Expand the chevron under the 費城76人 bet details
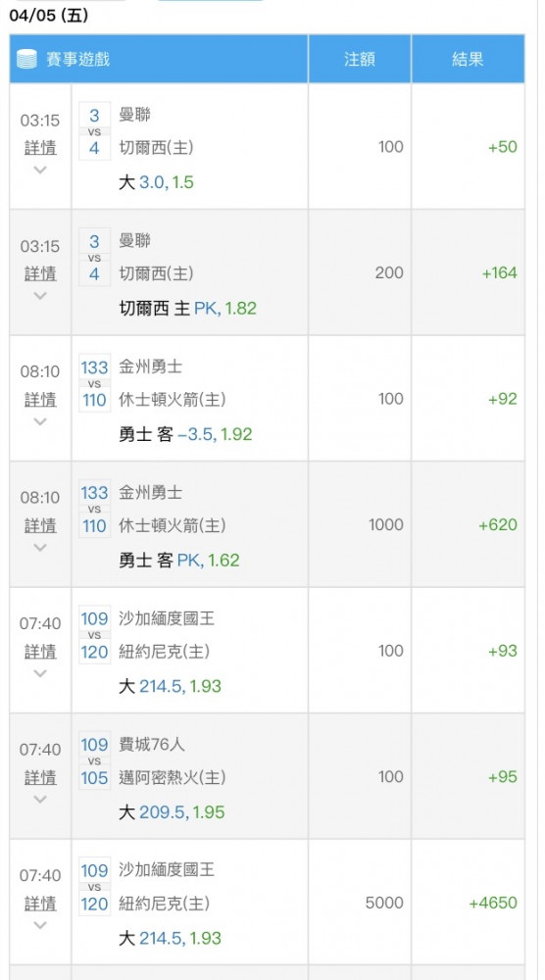This screenshot has width=545, height=980. point(40,800)
